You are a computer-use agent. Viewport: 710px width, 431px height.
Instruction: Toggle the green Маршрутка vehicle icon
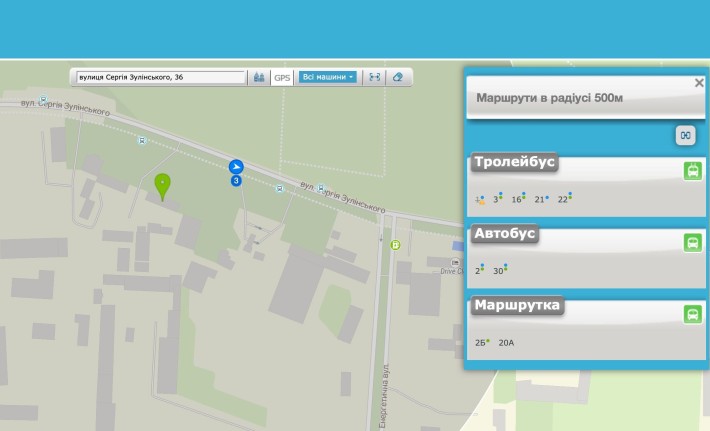click(692, 314)
